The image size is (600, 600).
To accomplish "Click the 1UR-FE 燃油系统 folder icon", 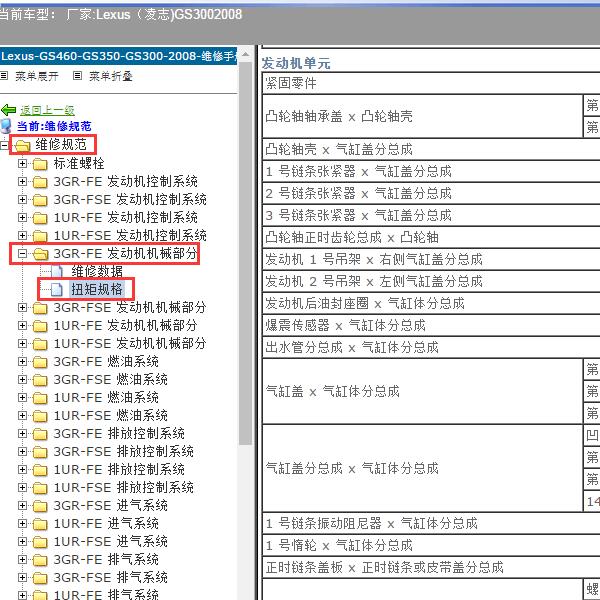I will click(x=40, y=398).
